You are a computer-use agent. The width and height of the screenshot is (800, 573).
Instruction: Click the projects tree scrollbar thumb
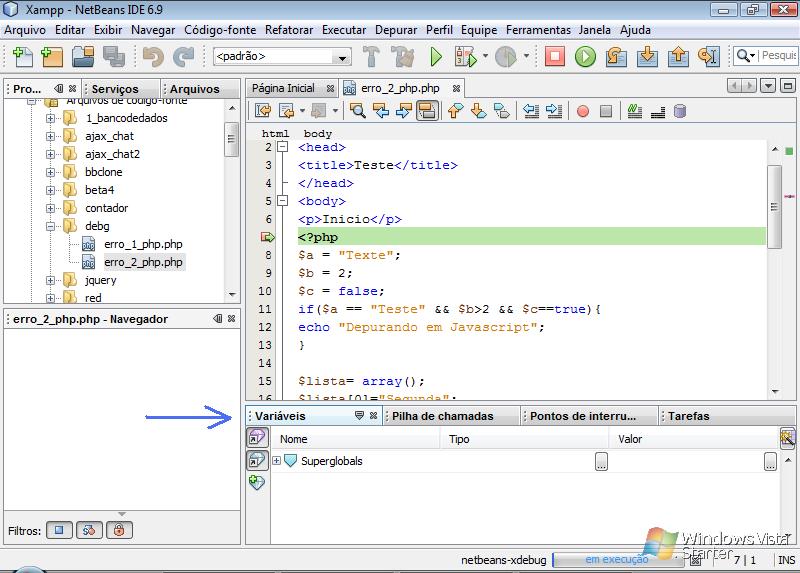232,139
